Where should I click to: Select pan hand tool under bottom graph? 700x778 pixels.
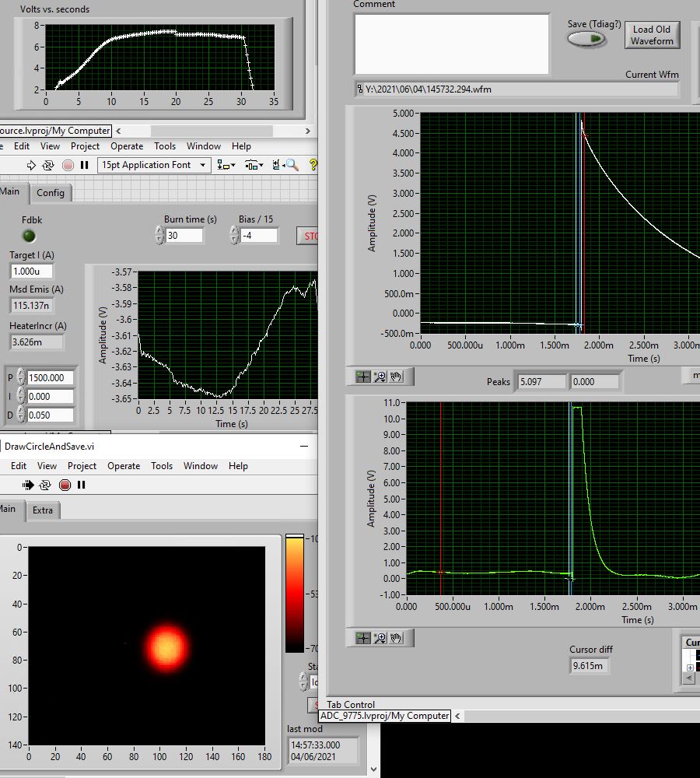point(397,638)
